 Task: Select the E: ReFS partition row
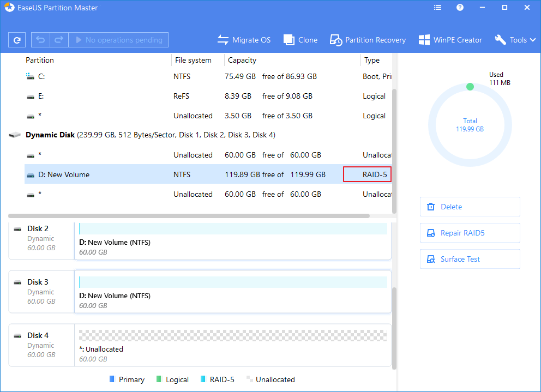[208, 97]
